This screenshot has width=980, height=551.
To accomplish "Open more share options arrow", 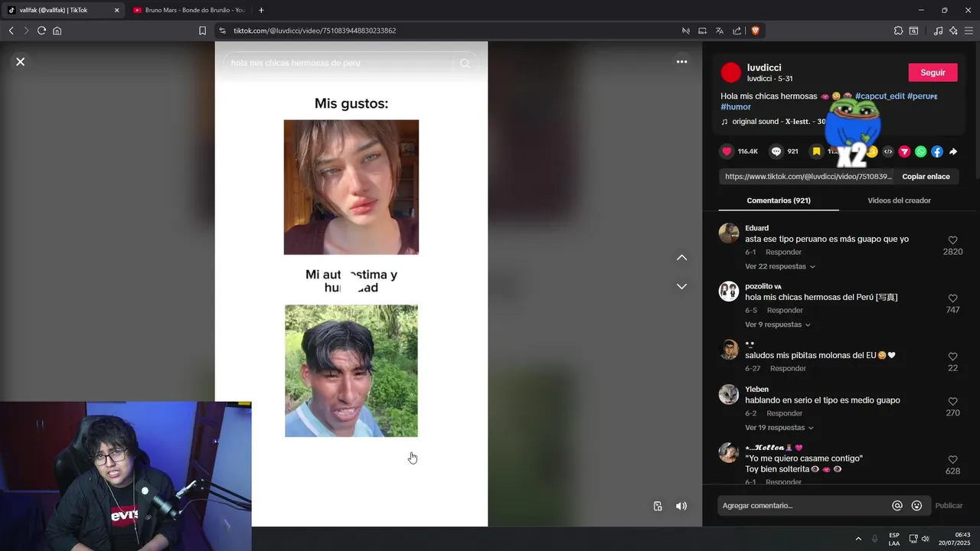I will point(953,152).
